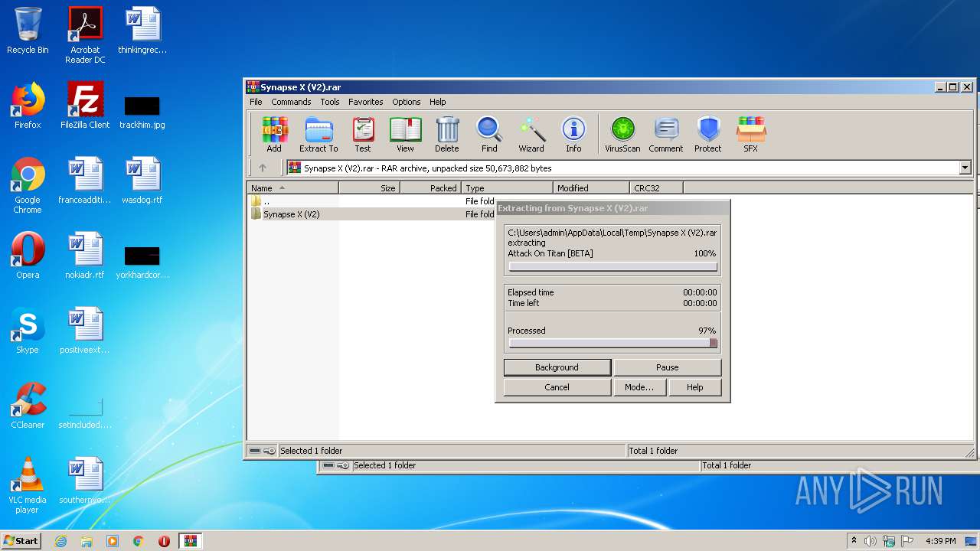
Task: Sort by the Packed column header
Action: click(430, 187)
